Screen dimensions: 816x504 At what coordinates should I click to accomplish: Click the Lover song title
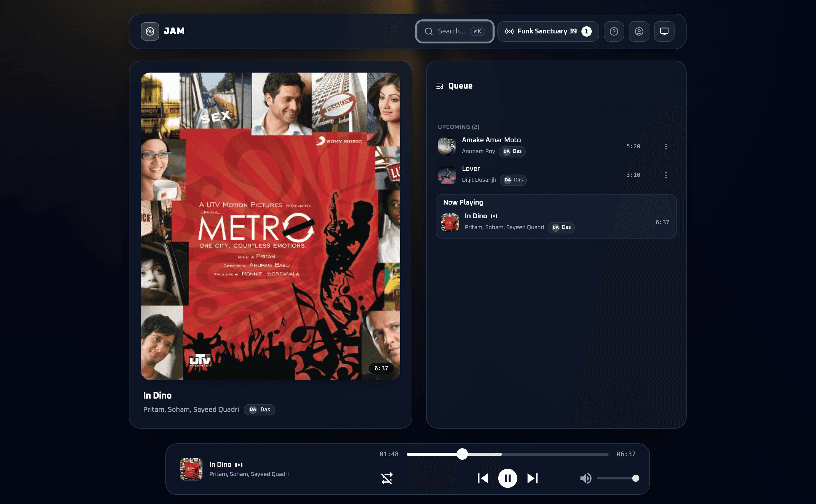pyautogui.click(x=471, y=169)
